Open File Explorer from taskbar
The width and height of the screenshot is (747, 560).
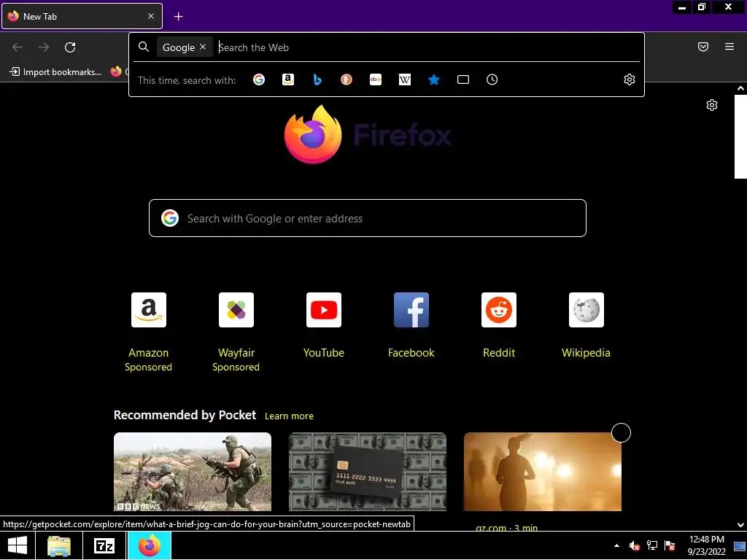point(59,545)
